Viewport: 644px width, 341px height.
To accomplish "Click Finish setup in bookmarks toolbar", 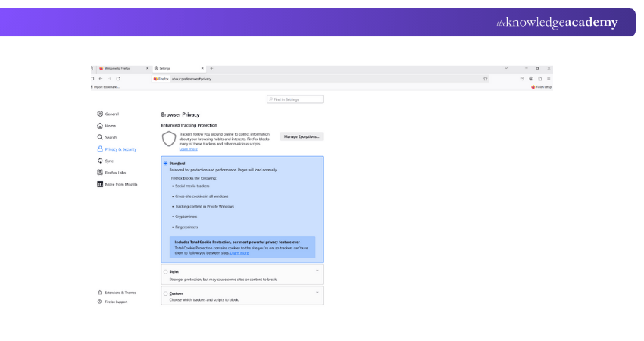I will click(x=542, y=87).
